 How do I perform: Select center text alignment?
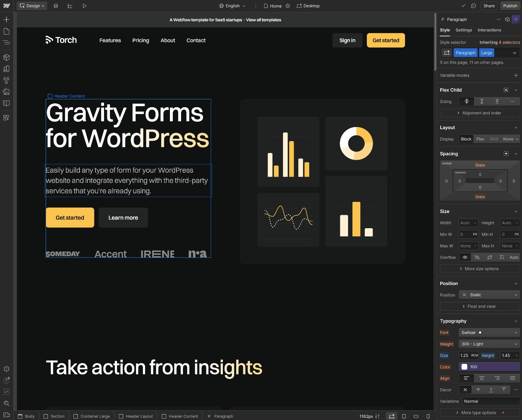482,378
